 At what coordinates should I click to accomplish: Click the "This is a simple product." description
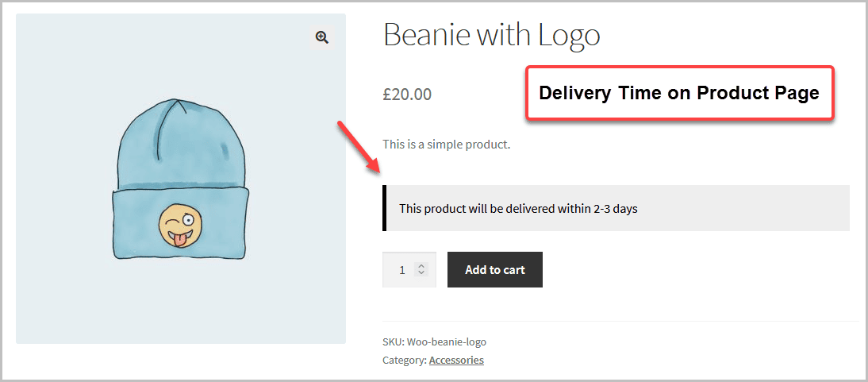(x=446, y=145)
